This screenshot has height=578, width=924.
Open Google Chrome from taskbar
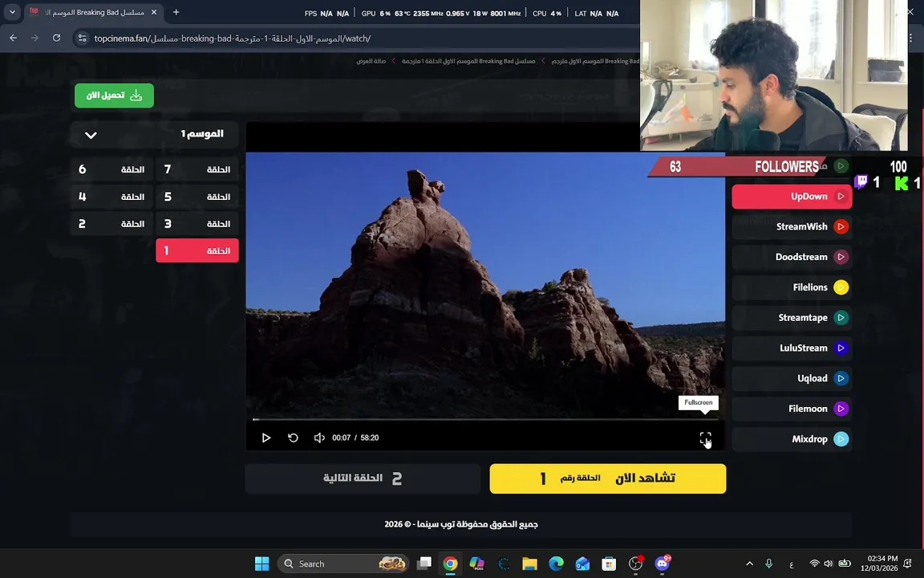click(450, 564)
